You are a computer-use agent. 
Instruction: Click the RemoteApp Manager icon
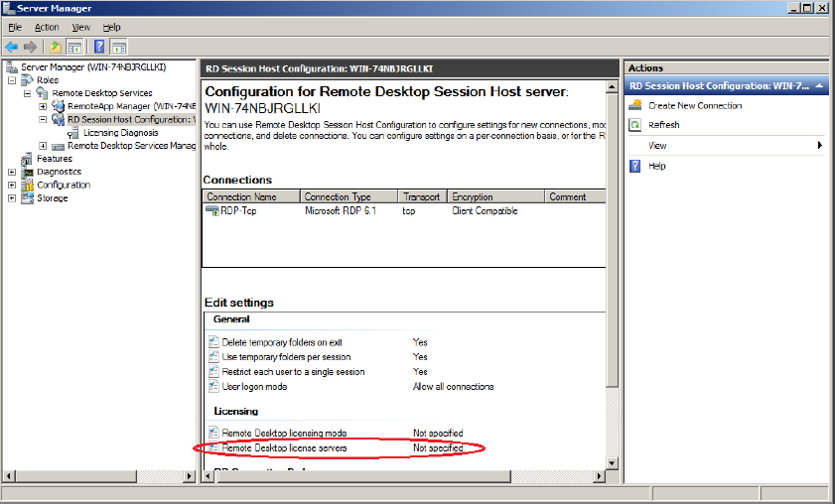(59, 106)
